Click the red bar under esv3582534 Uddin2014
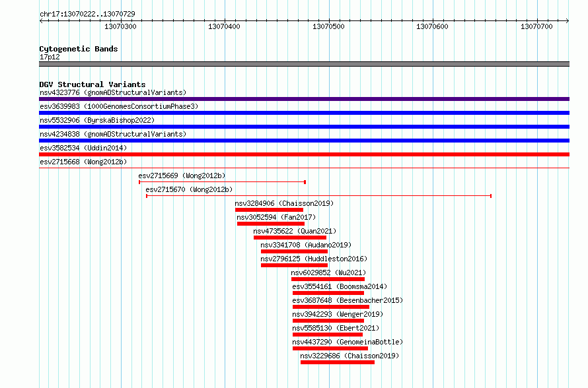This screenshot has width=588, height=388. [304, 154]
